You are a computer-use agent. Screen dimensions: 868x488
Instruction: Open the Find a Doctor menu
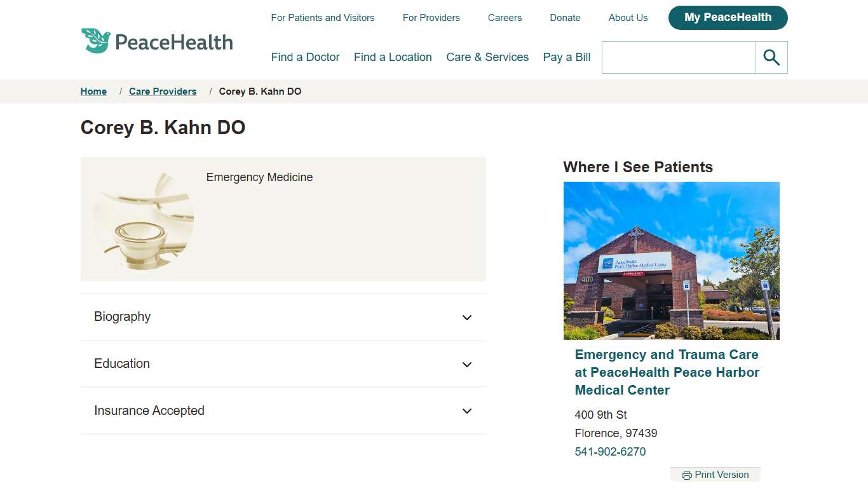[x=305, y=57]
